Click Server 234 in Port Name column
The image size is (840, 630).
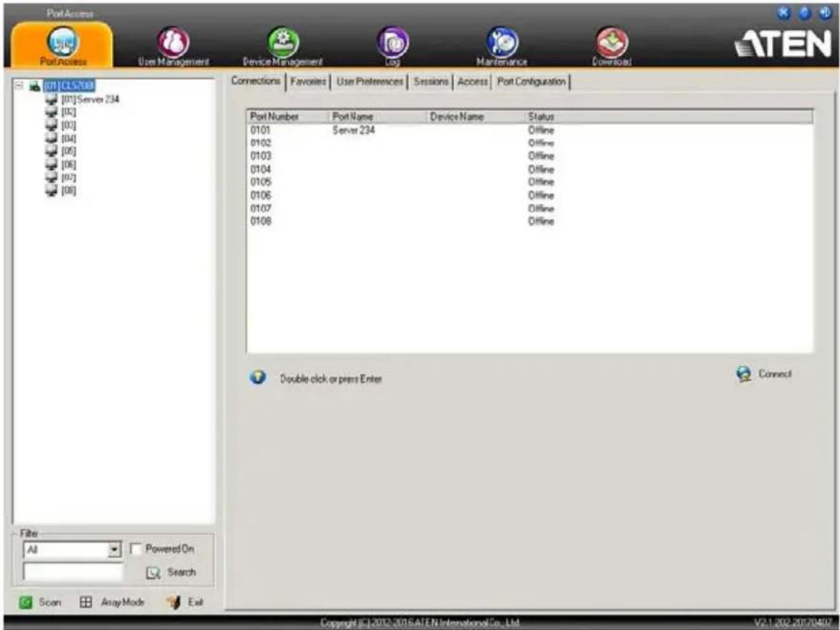click(x=353, y=129)
